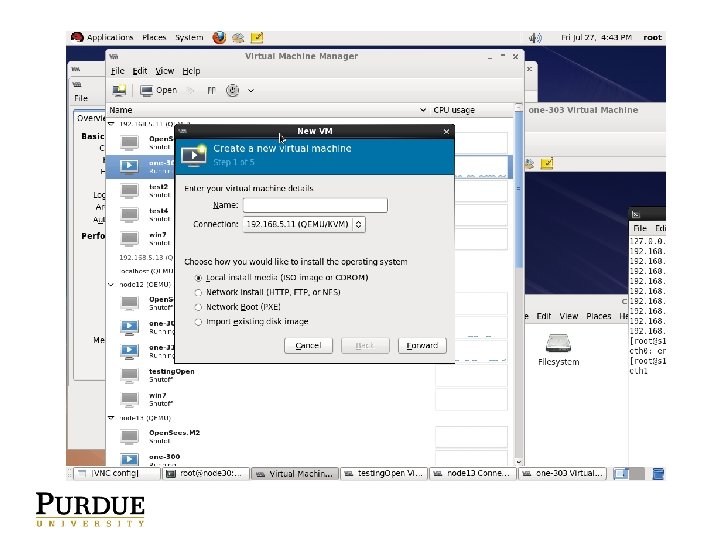Open the View menu in Virtual Machine Manager
Screen dimensions: 720x540
pyautogui.click(x=164, y=71)
